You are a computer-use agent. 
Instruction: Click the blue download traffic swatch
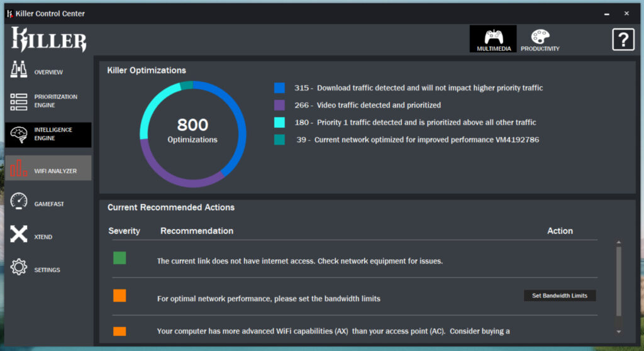(x=279, y=88)
